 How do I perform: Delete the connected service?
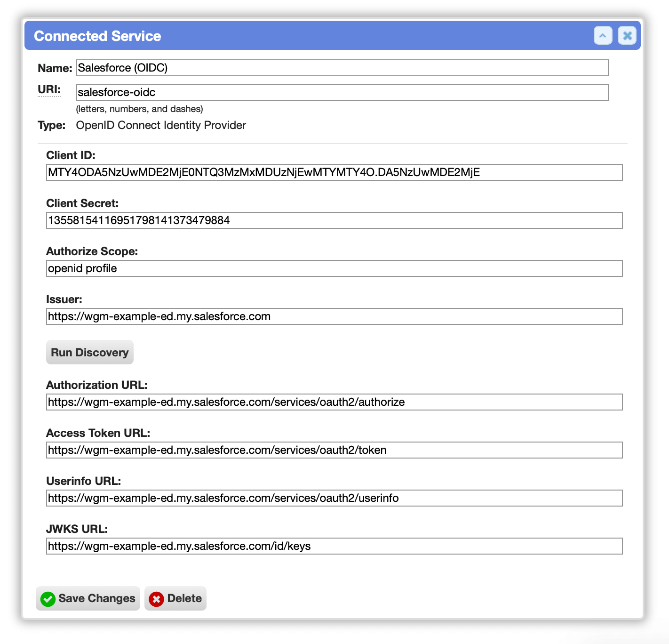click(x=175, y=598)
